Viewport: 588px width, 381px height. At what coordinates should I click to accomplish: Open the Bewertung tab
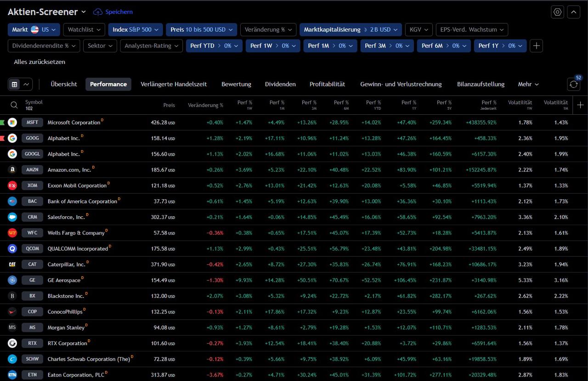(236, 84)
